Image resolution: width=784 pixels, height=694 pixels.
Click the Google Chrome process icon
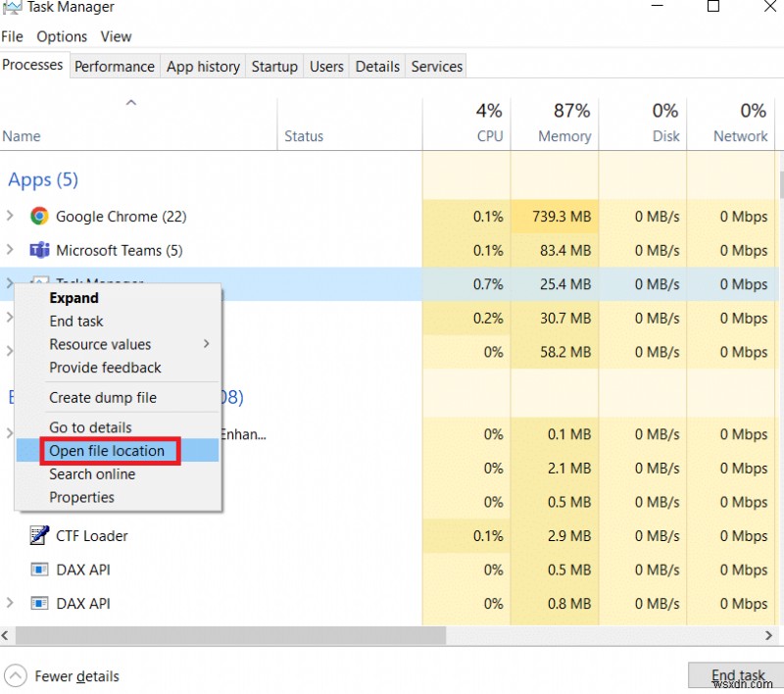(39, 216)
